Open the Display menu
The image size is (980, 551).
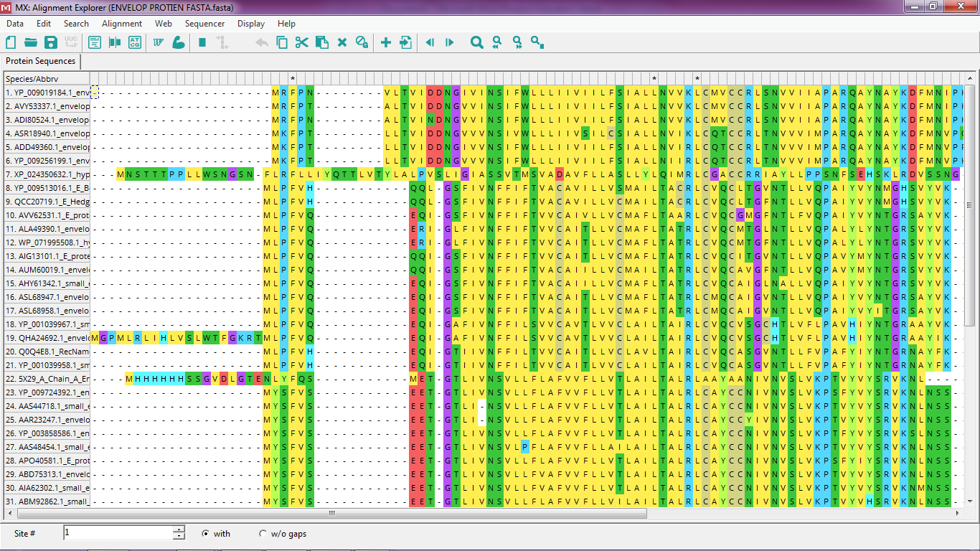tap(251, 24)
